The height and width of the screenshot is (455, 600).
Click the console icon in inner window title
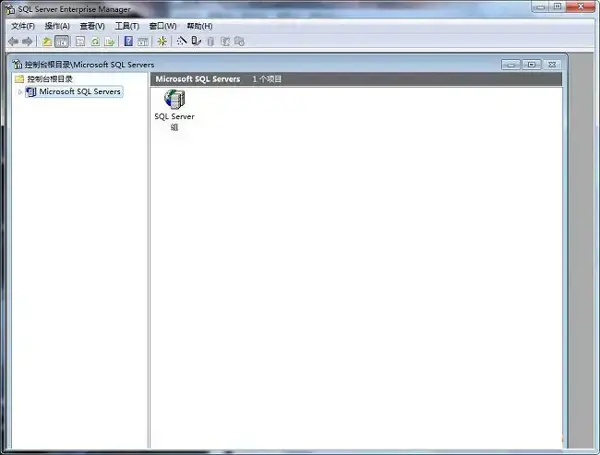pyautogui.click(x=17, y=64)
